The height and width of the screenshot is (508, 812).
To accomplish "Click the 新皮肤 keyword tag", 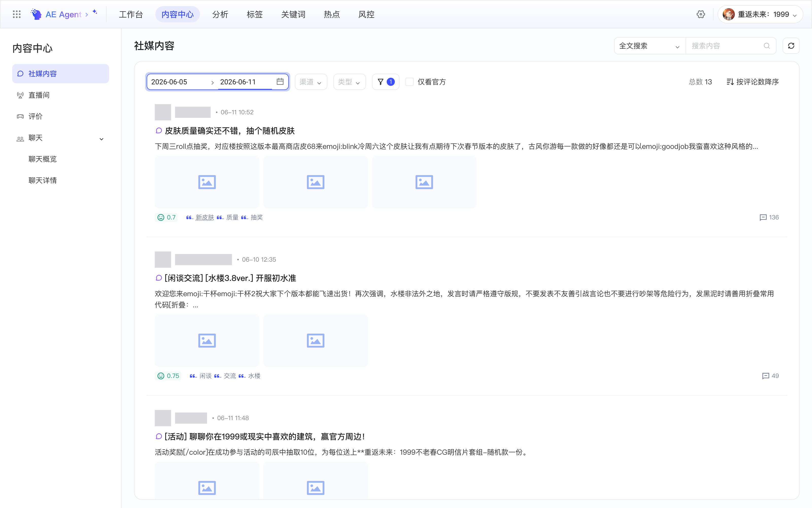I will (204, 218).
